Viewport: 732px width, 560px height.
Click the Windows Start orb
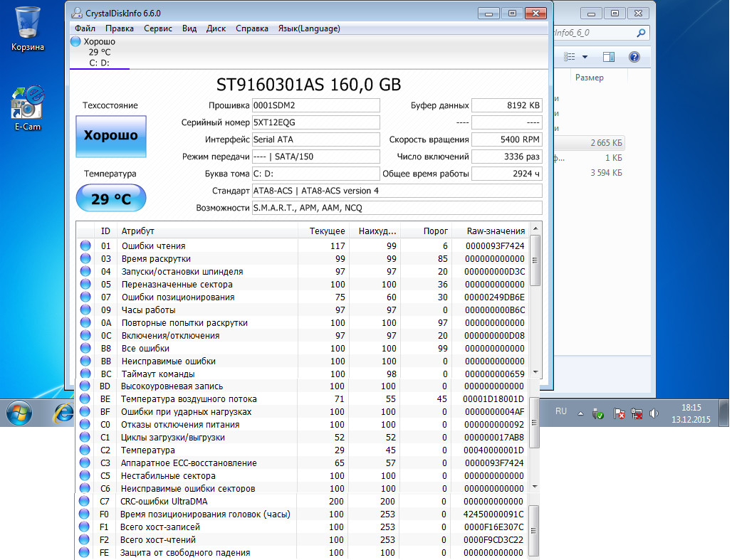(x=19, y=412)
